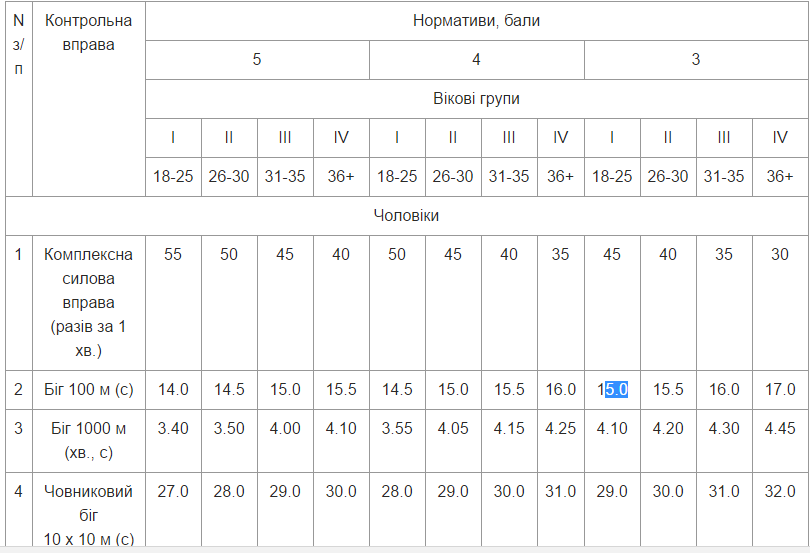Select the score "4" column group header
Image resolution: width=810 pixels, height=553 pixels.
[x=476, y=59]
